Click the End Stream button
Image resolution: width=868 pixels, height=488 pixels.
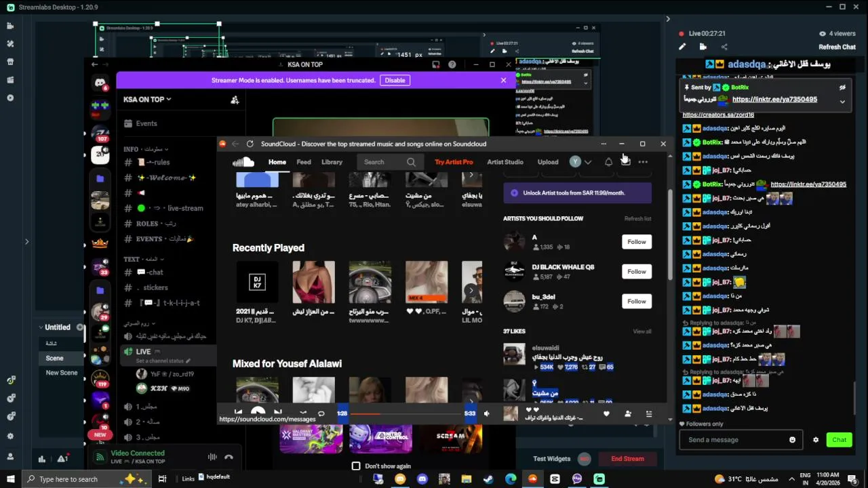[x=627, y=459]
